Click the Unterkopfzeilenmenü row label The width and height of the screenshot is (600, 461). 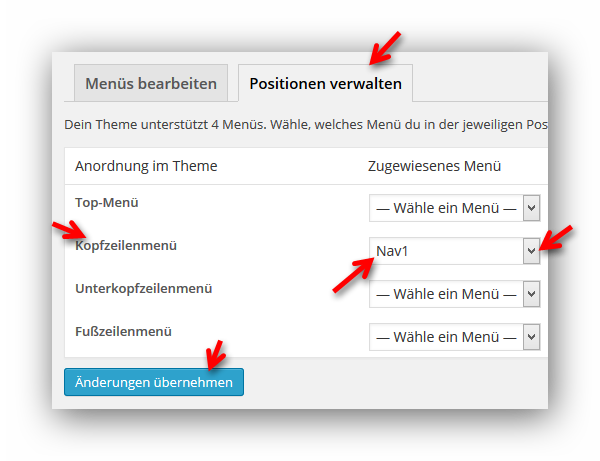[143, 288]
